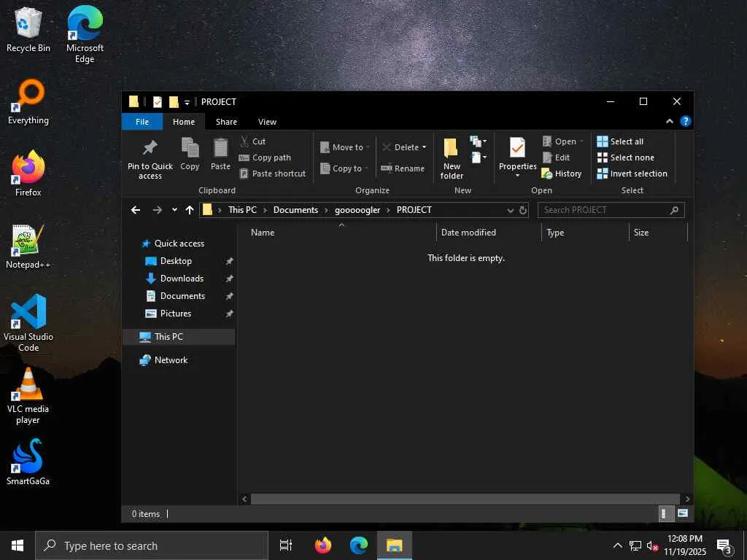Open History in the ribbon
Image resolution: width=747 pixels, height=560 pixels.
[562, 174]
